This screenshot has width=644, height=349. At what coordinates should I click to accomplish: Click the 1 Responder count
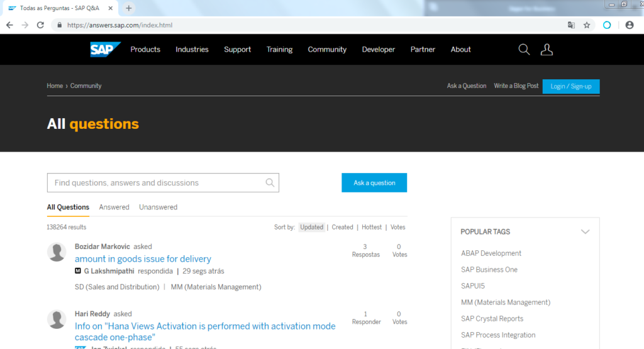point(366,318)
